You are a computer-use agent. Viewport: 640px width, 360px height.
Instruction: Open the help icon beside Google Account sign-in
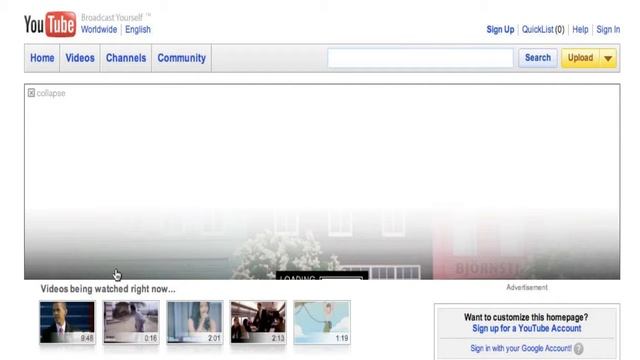[578, 349]
